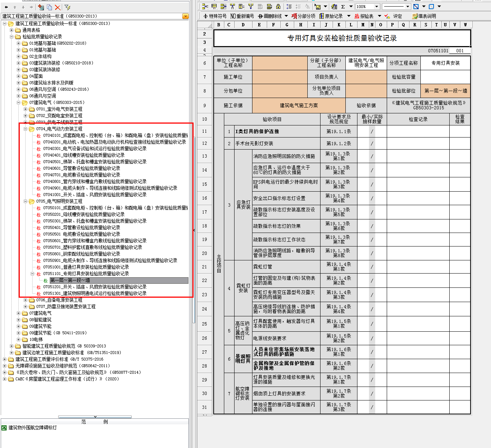Click 画删除线 strikethrough tool
Viewport: 491px width, 448px height.
pos(270,16)
